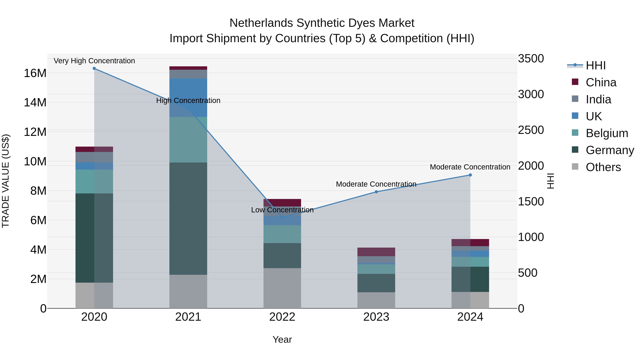Click the 'Low Concentration' annotation

[282, 210]
